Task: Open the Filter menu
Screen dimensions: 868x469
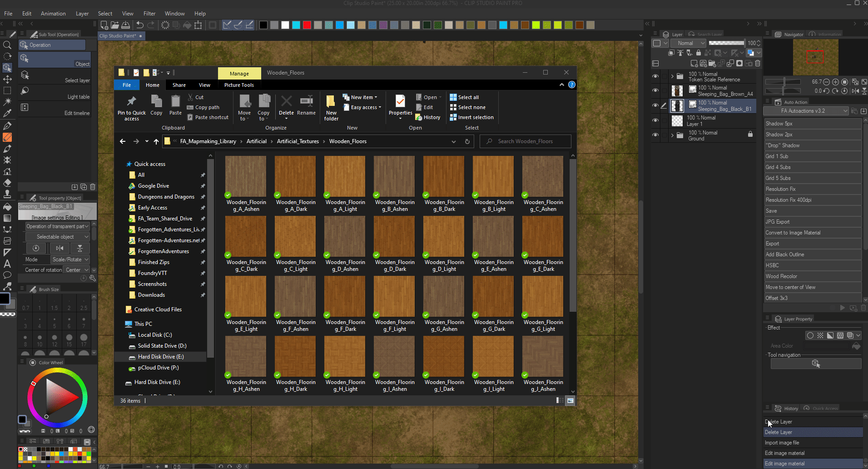Action: [149, 14]
